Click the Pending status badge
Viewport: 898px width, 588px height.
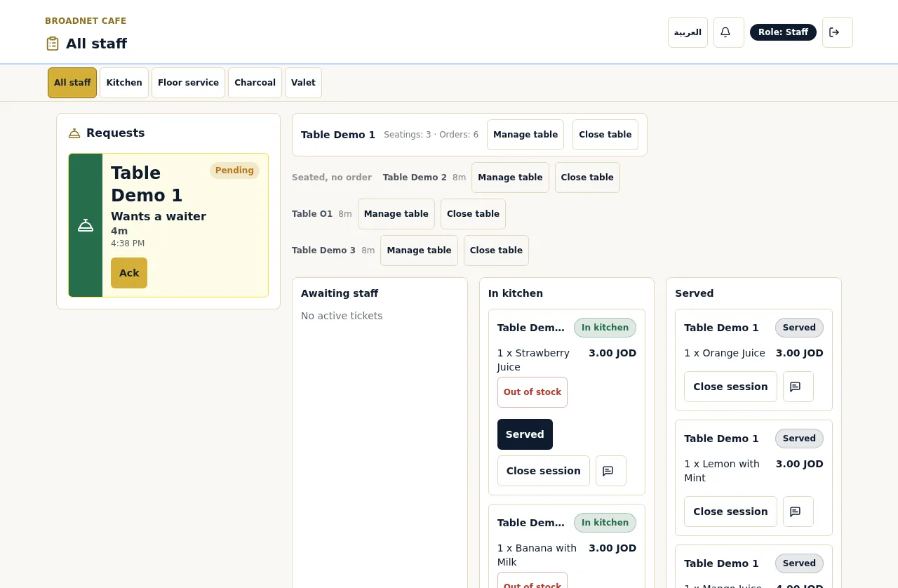[x=234, y=171]
